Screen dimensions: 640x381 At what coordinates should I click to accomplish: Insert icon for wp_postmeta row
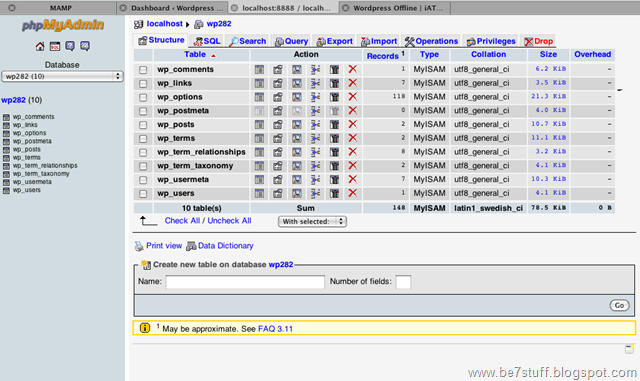[316, 111]
